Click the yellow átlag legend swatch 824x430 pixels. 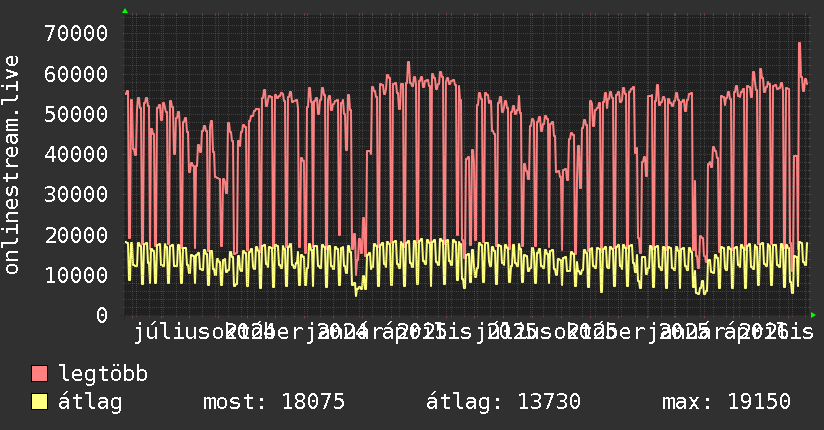coord(39,402)
